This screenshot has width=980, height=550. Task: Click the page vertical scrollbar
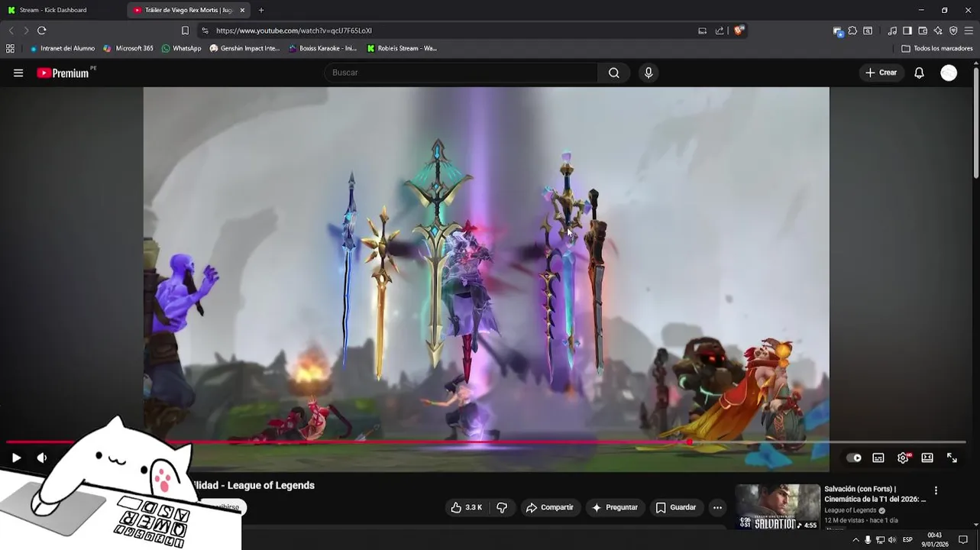click(x=975, y=122)
